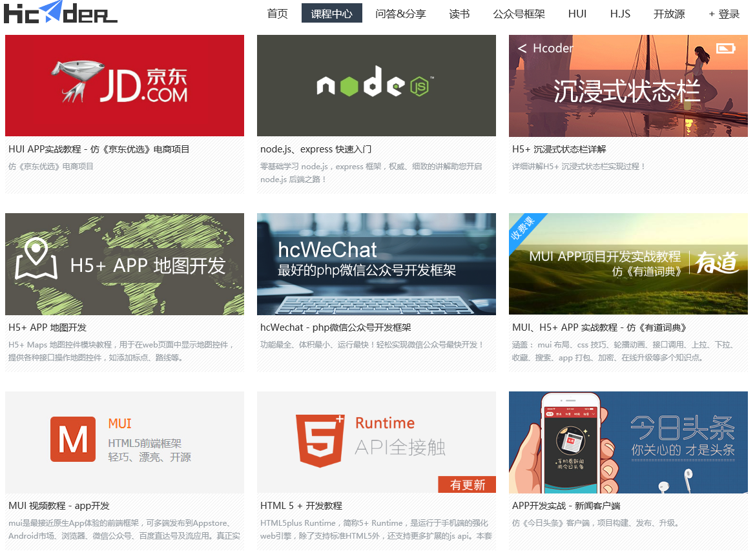Open the H.JS menu item

620,14
